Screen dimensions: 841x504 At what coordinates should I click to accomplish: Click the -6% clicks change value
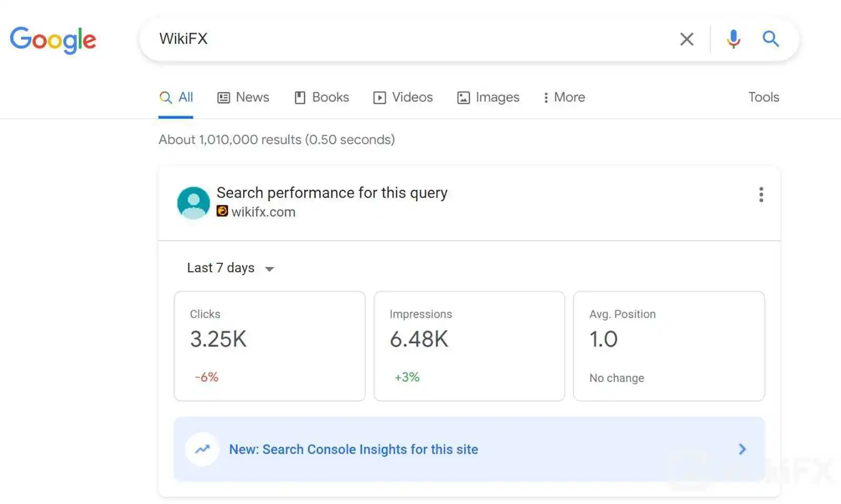click(207, 377)
